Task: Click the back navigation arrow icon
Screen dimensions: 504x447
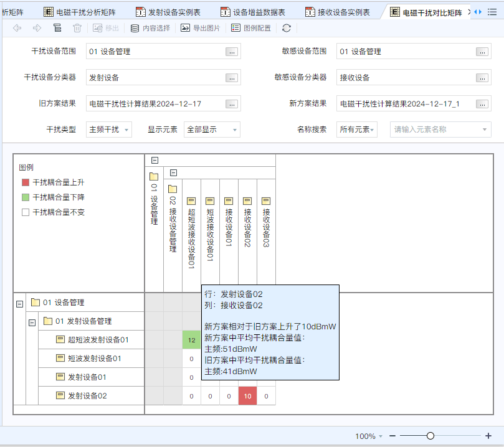Action: (17, 28)
